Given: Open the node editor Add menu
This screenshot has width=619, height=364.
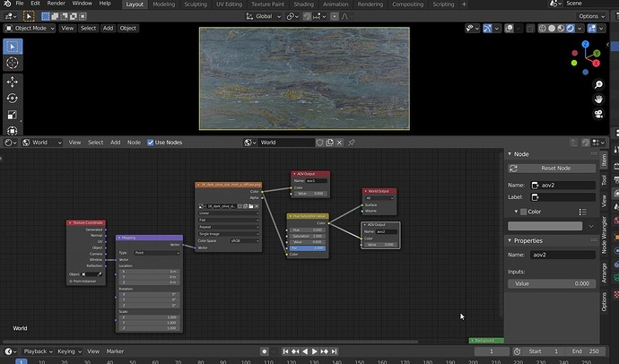Looking at the screenshot, I should (x=115, y=143).
